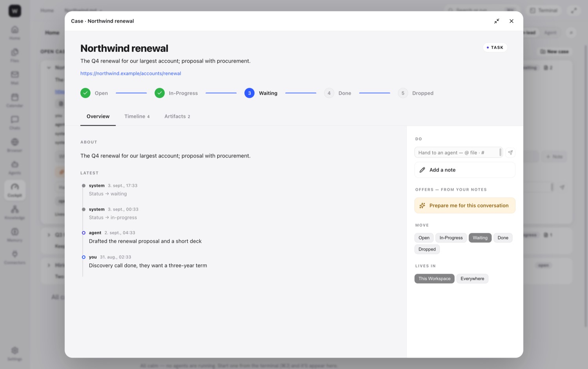
Task: Open Mail in the left sidebar
Action: (x=15, y=77)
